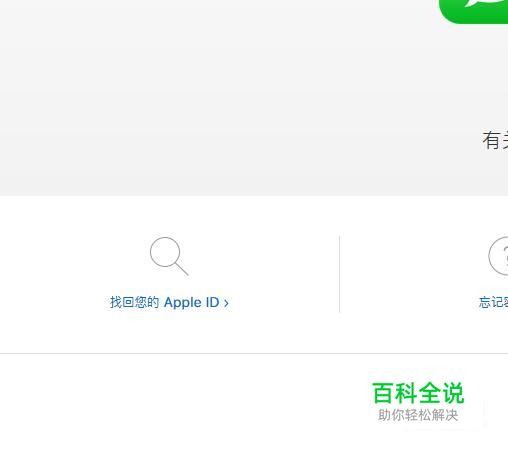Viewport: 508px width, 454px height.
Task: Click the magnifier's handle
Action: pos(182,269)
